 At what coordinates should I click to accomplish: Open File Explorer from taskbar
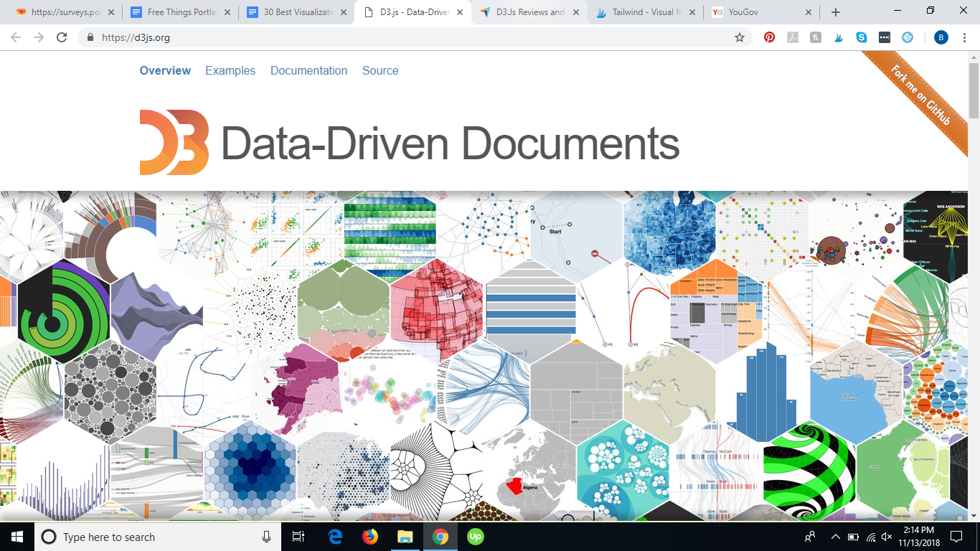click(x=405, y=537)
